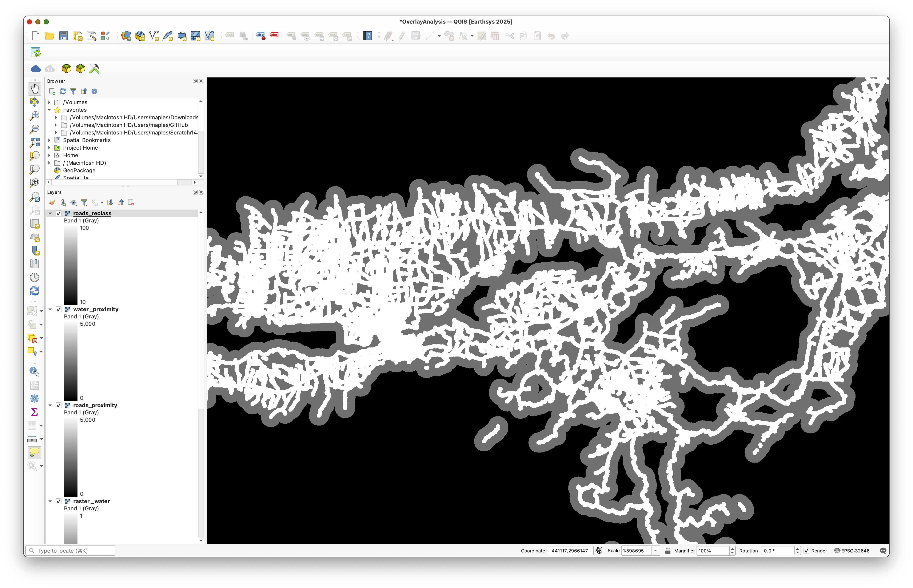Expand the Project Home node
913x588 pixels.
pyautogui.click(x=49, y=148)
